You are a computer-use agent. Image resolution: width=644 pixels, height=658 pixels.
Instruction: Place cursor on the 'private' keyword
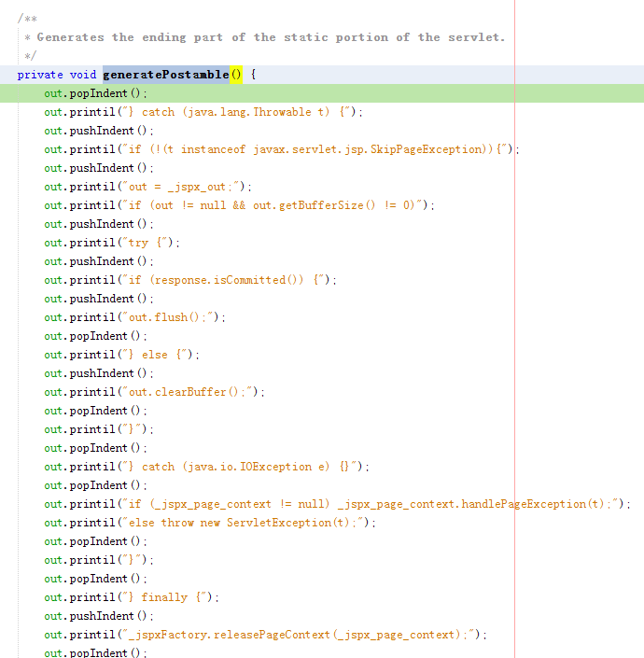coord(40,75)
